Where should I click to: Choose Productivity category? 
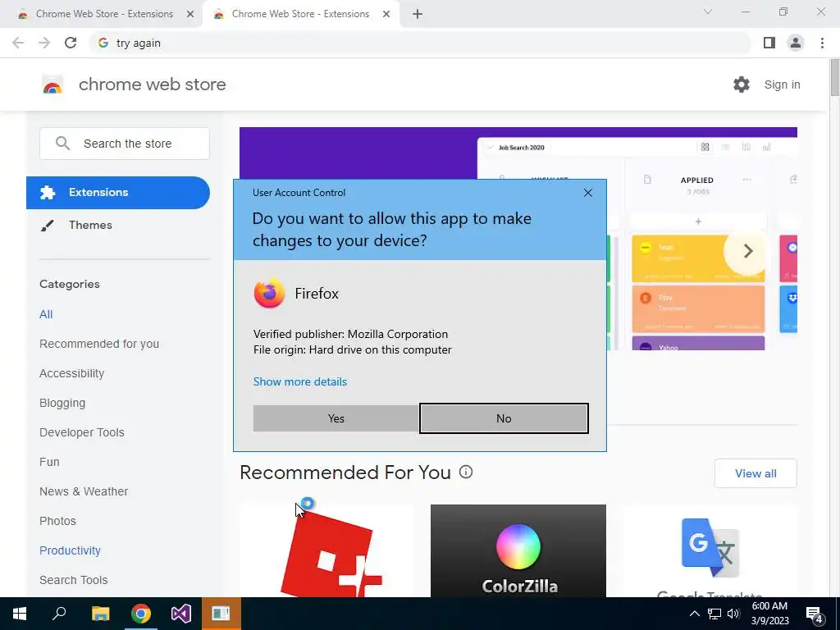tap(71, 550)
